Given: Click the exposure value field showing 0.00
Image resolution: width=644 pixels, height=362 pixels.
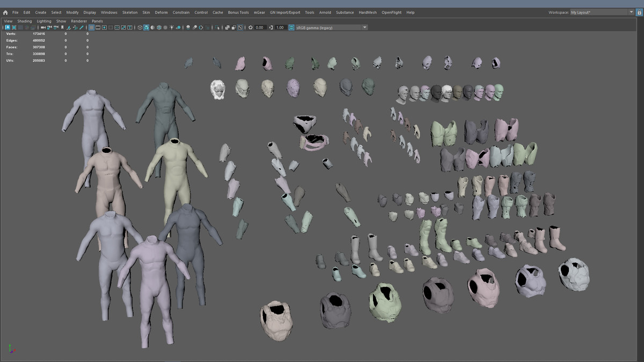Looking at the screenshot, I should (260, 27).
